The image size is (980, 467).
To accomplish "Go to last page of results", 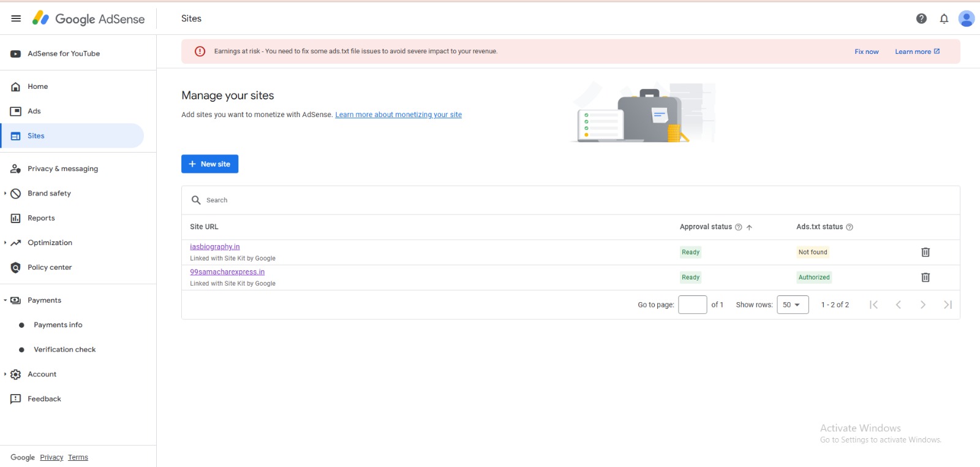I will (x=948, y=305).
